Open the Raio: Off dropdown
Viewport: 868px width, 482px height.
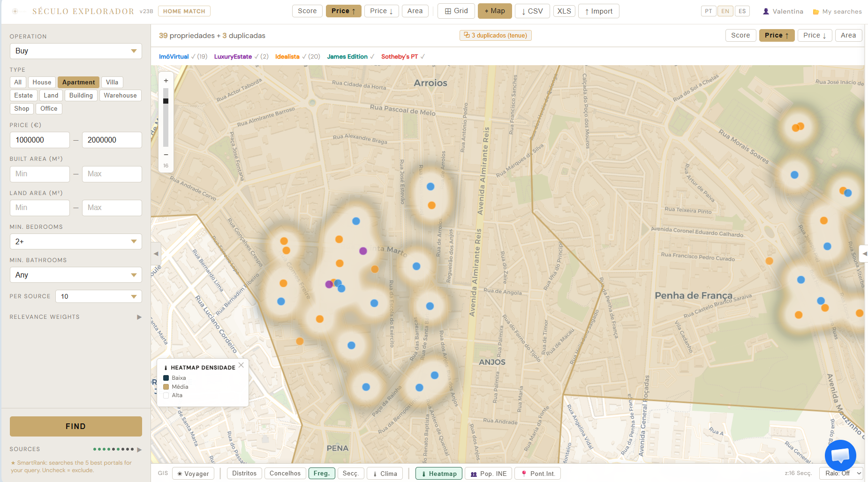841,474
